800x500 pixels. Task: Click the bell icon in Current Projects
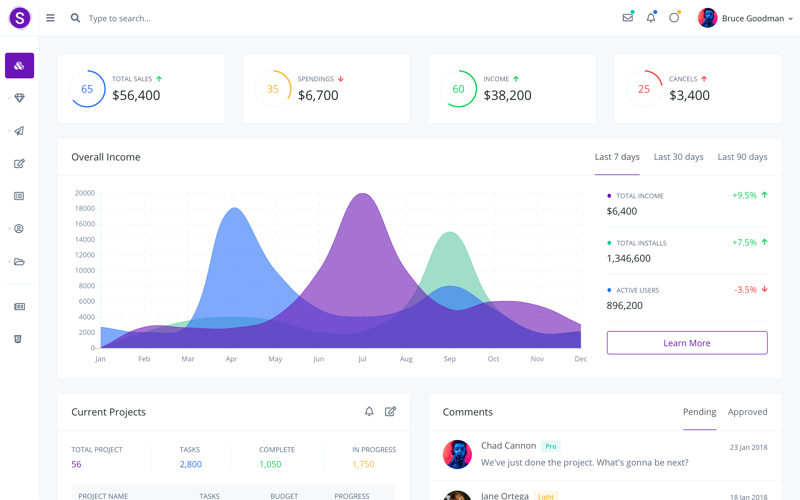pyautogui.click(x=369, y=412)
